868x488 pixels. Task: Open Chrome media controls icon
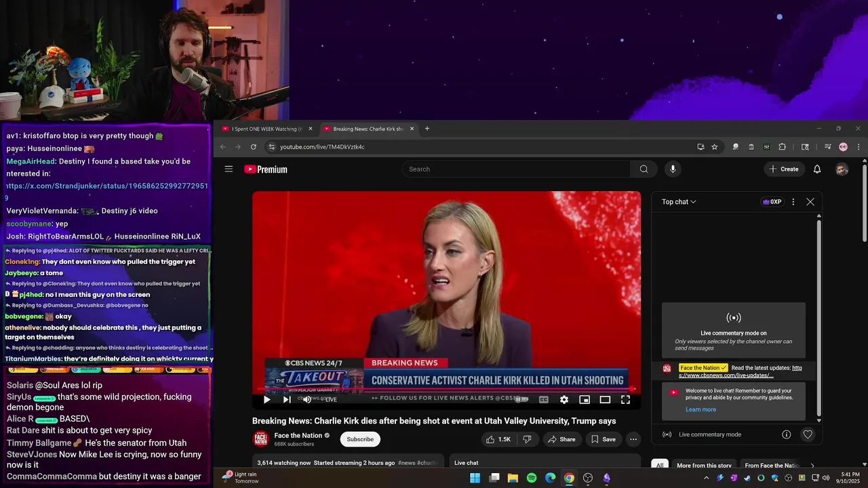pyautogui.click(x=828, y=147)
